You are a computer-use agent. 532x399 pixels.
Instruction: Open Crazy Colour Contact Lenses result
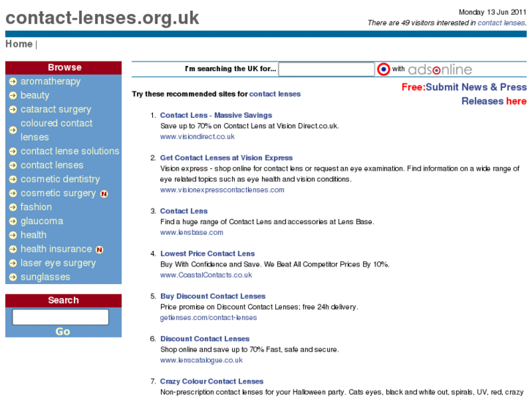point(211,381)
